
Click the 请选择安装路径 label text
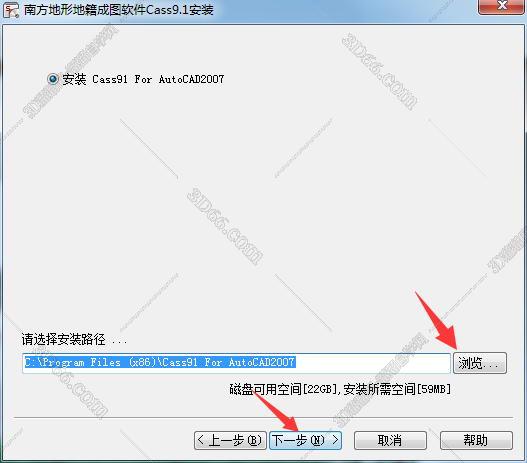click(64, 339)
